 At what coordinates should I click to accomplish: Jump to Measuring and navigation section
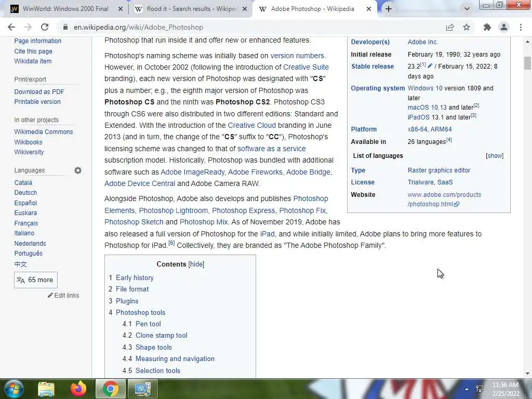coord(175,358)
